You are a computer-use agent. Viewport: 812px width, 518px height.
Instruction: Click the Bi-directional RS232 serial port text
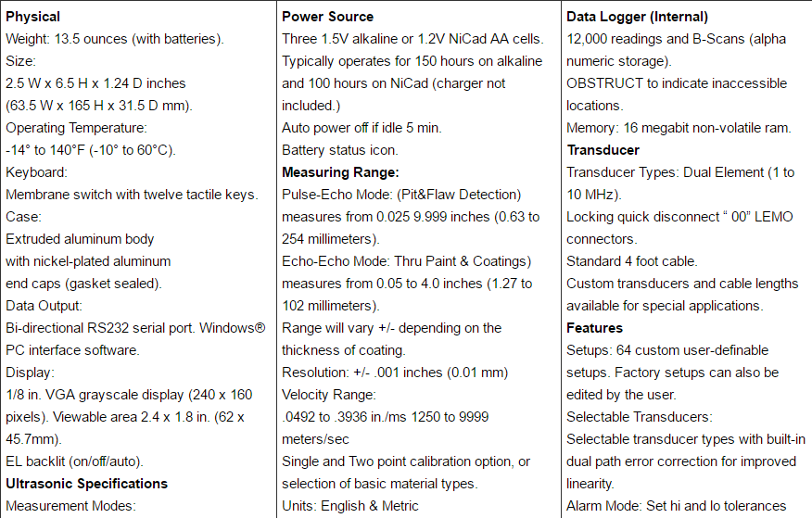pos(100,328)
